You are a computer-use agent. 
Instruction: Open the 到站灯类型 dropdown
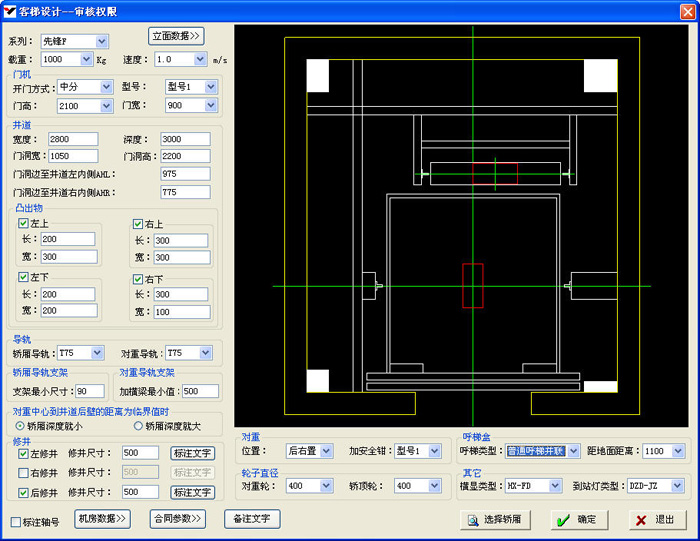point(677,486)
